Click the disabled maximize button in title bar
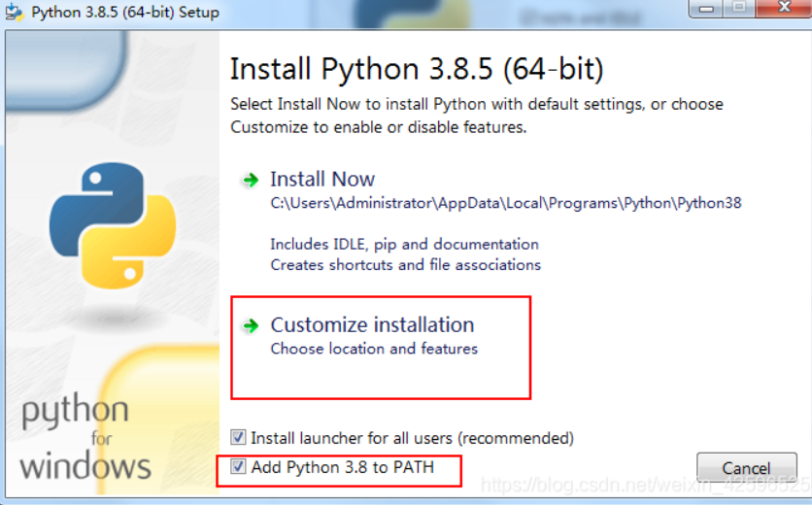Image resolution: width=812 pixels, height=505 pixels. click(x=739, y=8)
